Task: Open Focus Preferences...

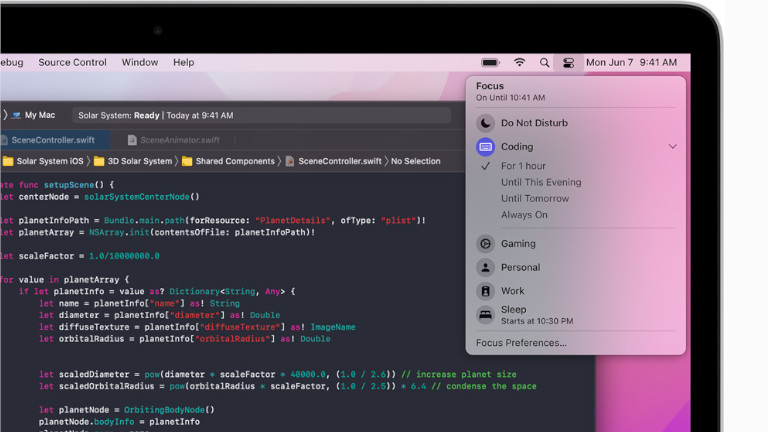Action: [x=521, y=343]
